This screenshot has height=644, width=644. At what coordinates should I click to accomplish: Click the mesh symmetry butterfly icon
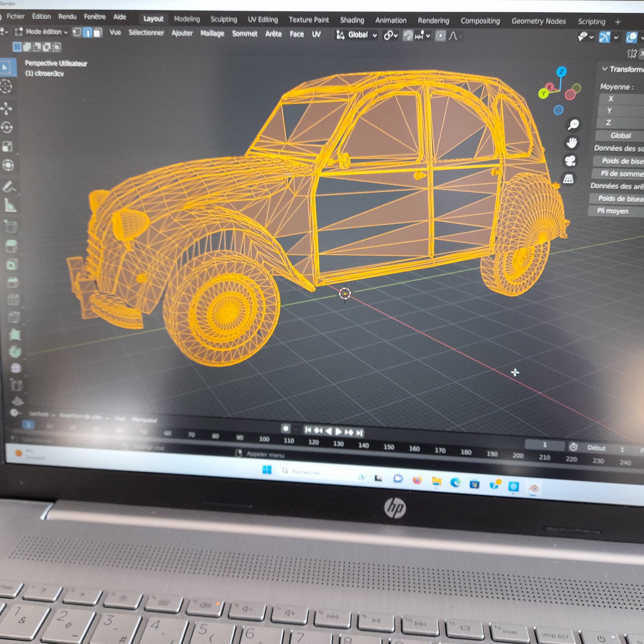[x=632, y=53]
